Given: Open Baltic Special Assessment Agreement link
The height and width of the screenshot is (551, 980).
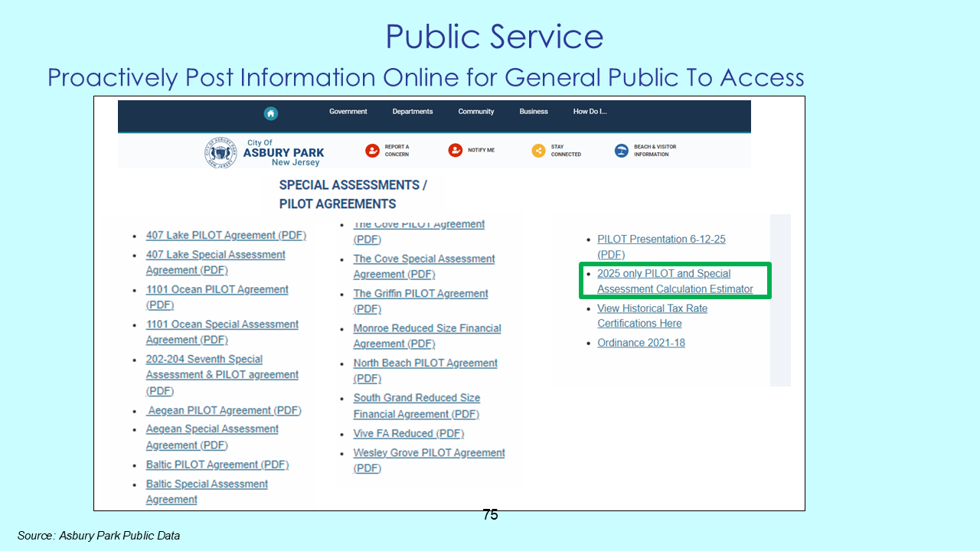Looking at the screenshot, I should tap(207, 492).
